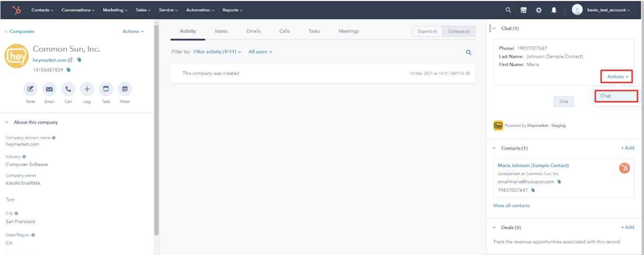Click the Common Sun hey logo
Viewport: 644px width, 255px height.
click(x=16, y=56)
